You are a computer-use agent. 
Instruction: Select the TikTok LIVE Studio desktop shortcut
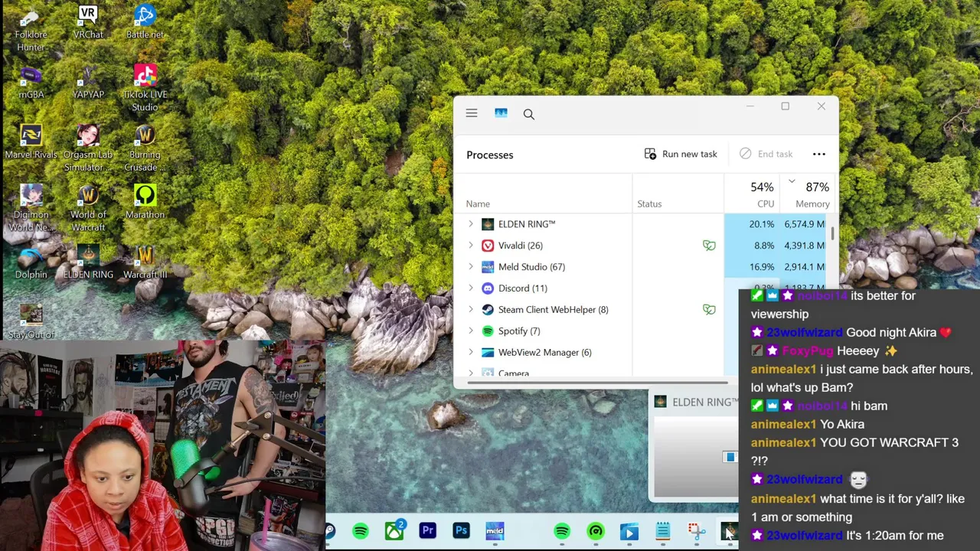(145, 88)
